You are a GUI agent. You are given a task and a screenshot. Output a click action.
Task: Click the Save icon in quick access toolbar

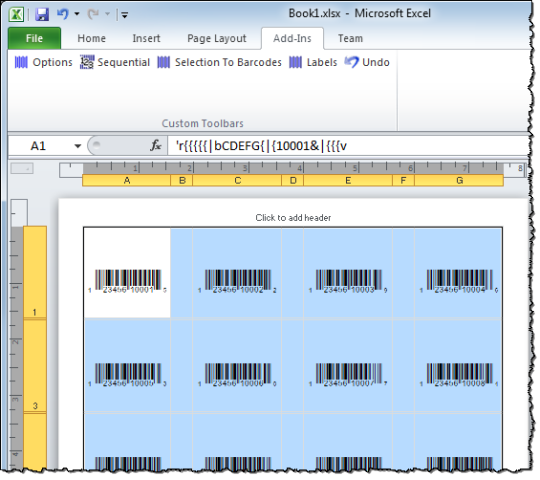tap(42, 14)
